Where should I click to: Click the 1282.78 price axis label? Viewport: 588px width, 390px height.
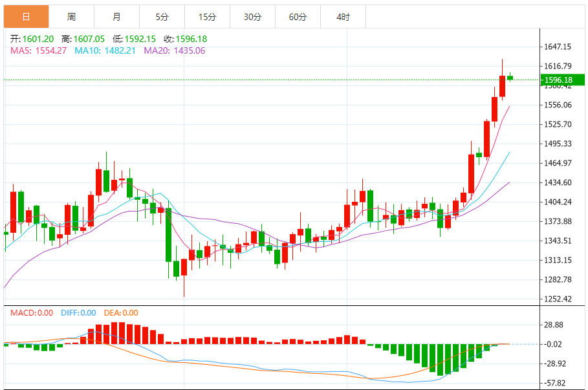click(x=558, y=279)
